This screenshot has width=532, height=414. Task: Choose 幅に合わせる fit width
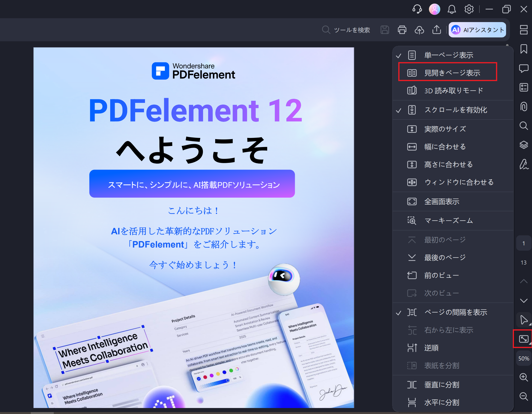453,147
